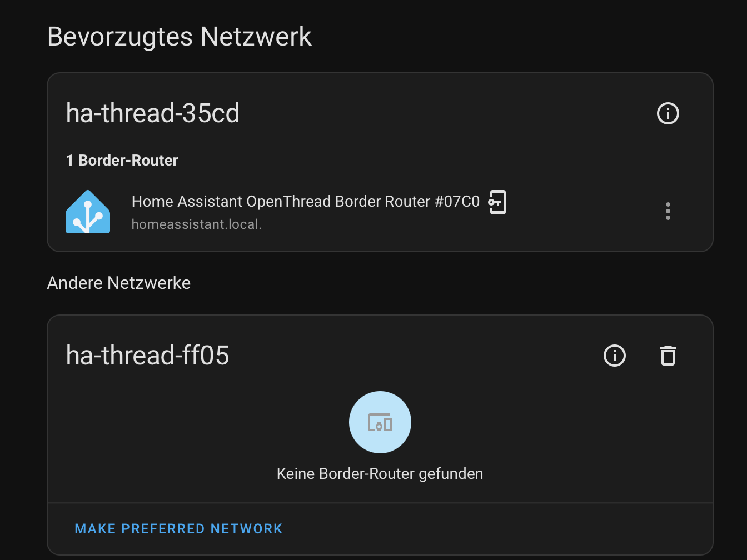This screenshot has width=747, height=560.
Task: Click the #07C0 router identifier text
Action: [457, 201]
